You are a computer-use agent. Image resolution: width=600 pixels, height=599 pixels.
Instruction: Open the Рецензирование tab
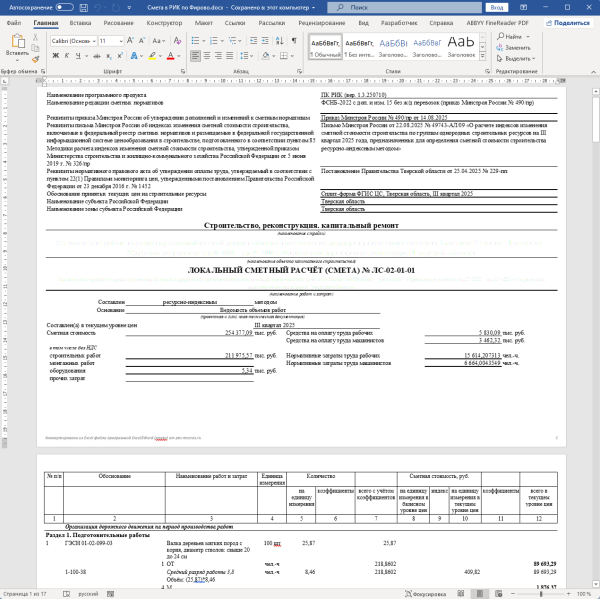click(x=321, y=23)
